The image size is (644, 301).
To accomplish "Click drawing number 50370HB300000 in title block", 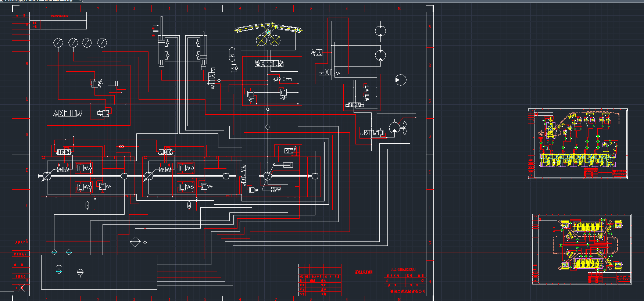I will tap(403, 269).
